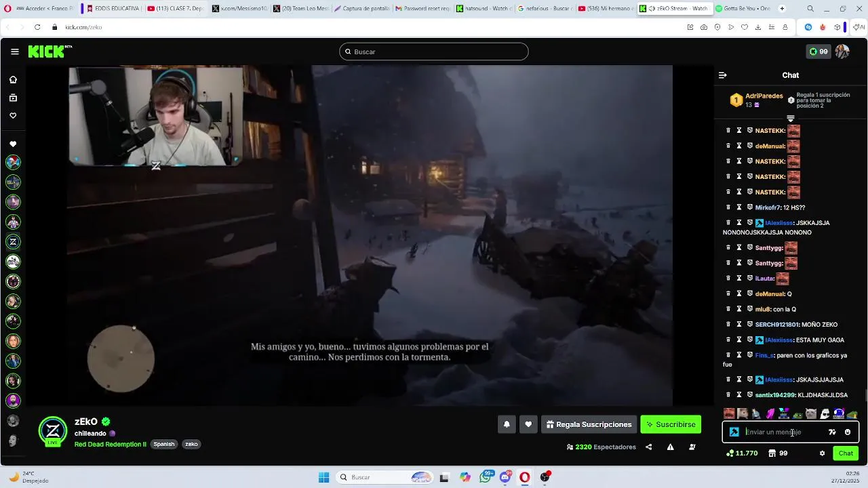Open the zEkO Z avatar in sidebar

[x=13, y=241]
